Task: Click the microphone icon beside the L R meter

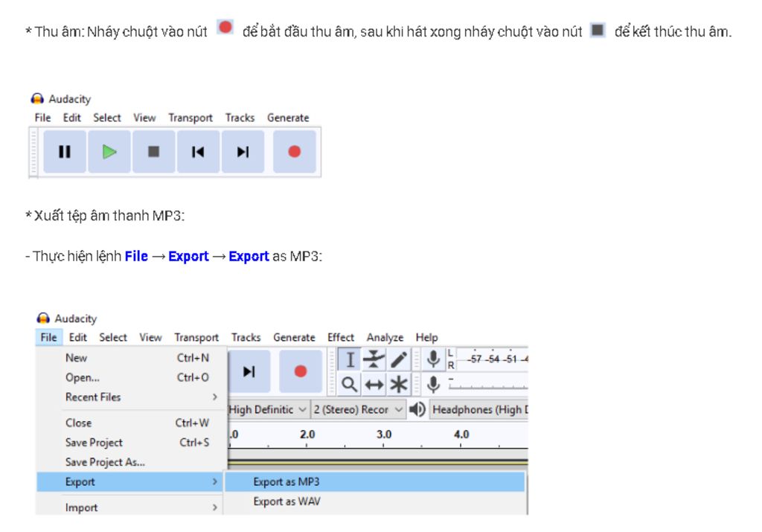Action: (x=433, y=359)
